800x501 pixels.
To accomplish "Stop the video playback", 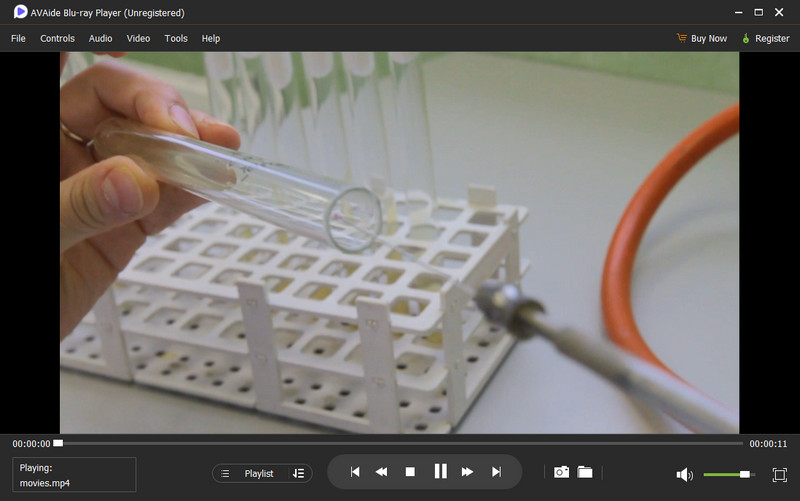I will (x=410, y=472).
